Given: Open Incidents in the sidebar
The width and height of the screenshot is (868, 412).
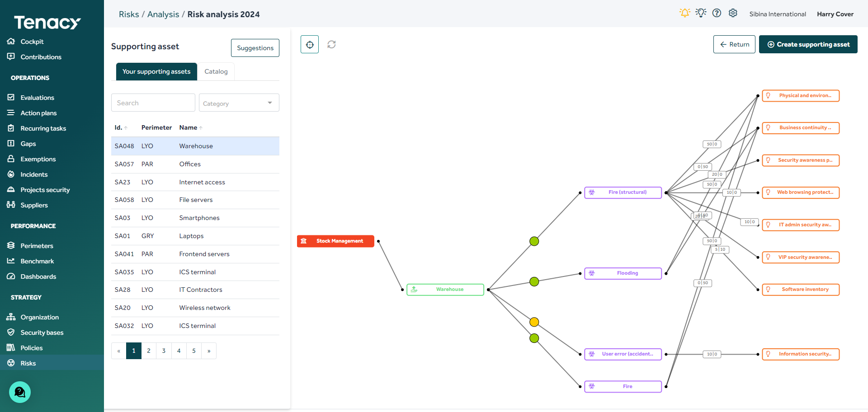Looking at the screenshot, I should tap(34, 174).
